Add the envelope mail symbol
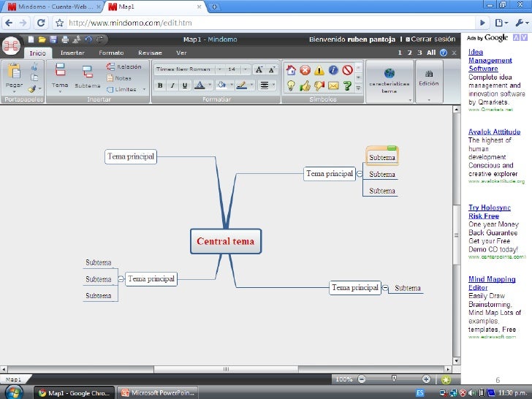532x399 pixels. point(333,85)
